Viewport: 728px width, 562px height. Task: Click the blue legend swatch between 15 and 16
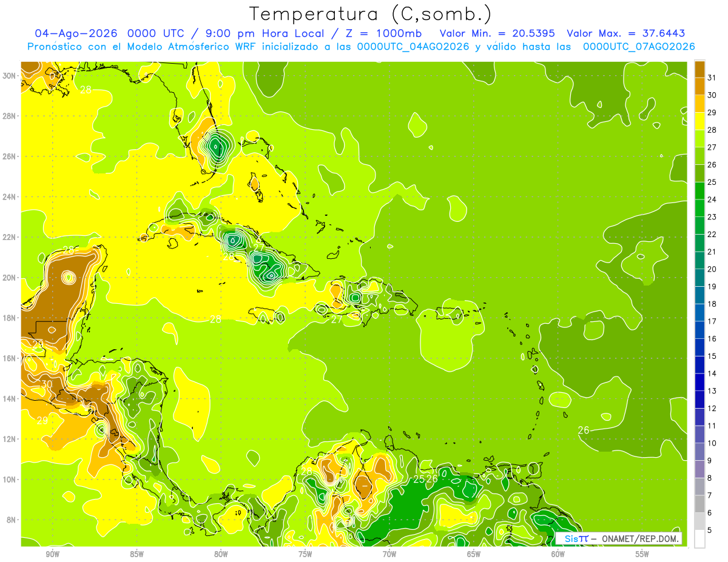click(x=699, y=347)
